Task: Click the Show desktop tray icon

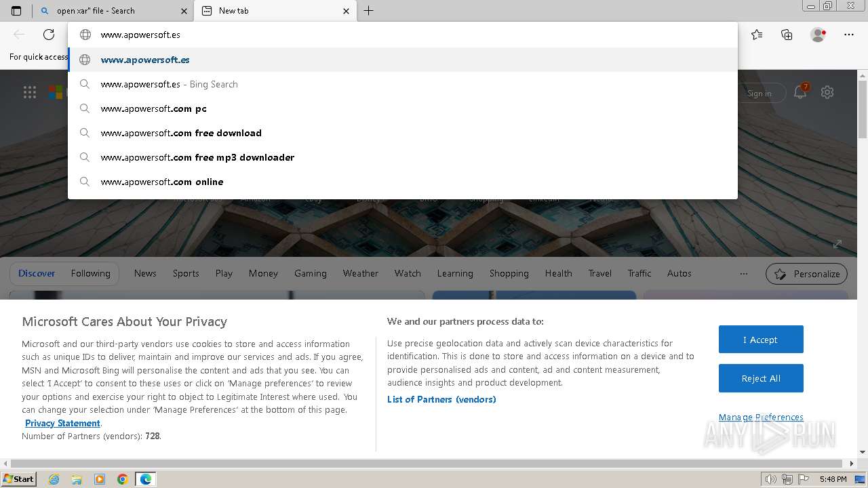Action: (860, 479)
